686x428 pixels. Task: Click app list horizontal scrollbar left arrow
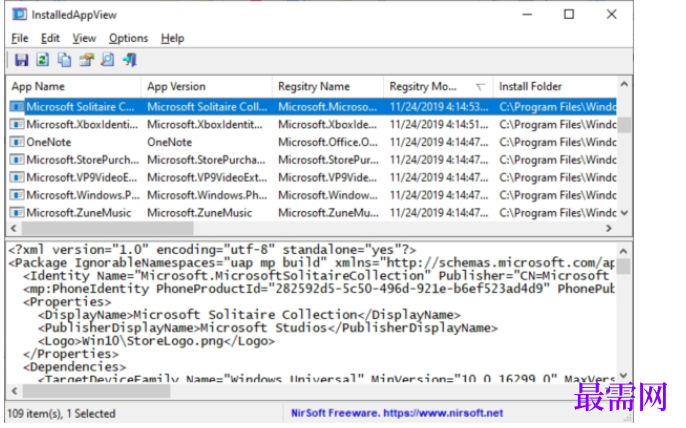point(14,228)
